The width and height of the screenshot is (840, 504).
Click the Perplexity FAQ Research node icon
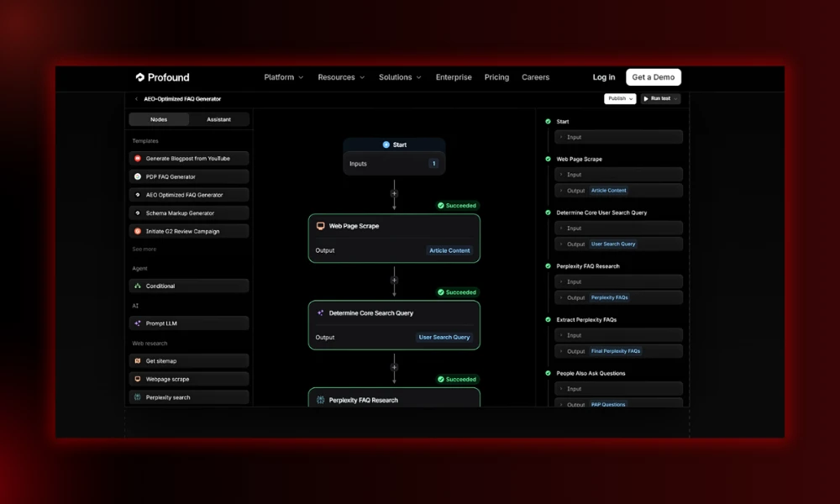[320, 400]
